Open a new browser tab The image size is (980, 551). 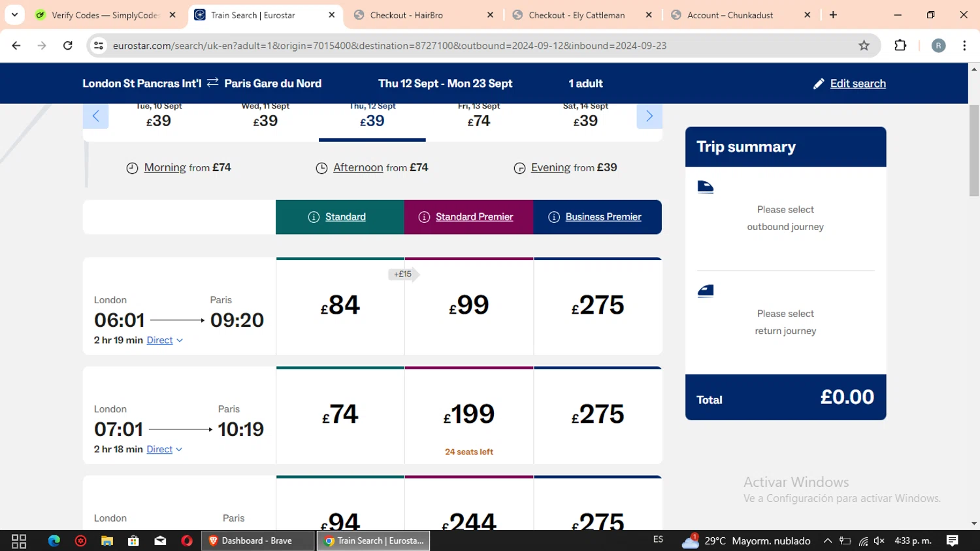[x=833, y=14]
